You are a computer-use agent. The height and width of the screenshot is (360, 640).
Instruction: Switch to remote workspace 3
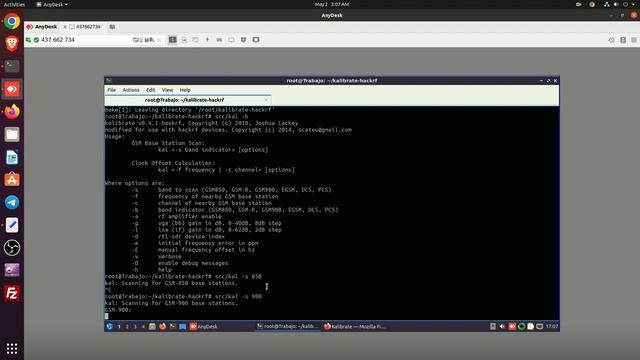point(135,327)
